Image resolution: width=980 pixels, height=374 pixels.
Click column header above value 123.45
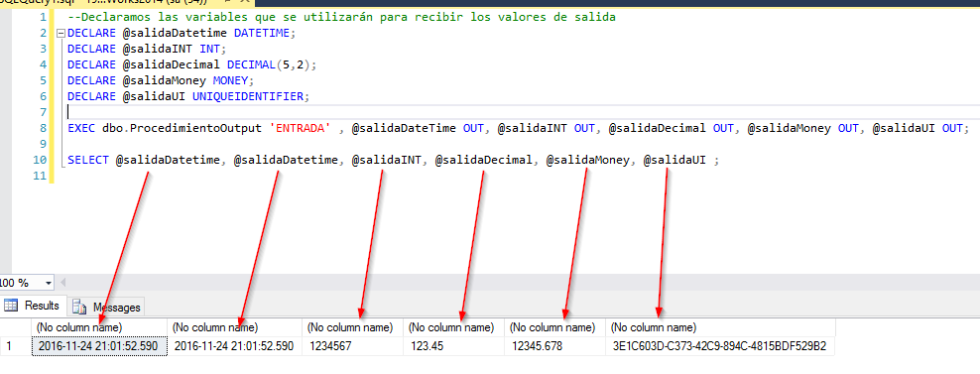[x=454, y=327]
